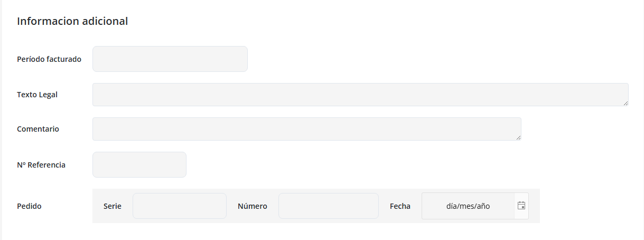Click inside the Comentario text area
Image resolution: width=644 pixels, height=240 pixels.
click(306, 129)
